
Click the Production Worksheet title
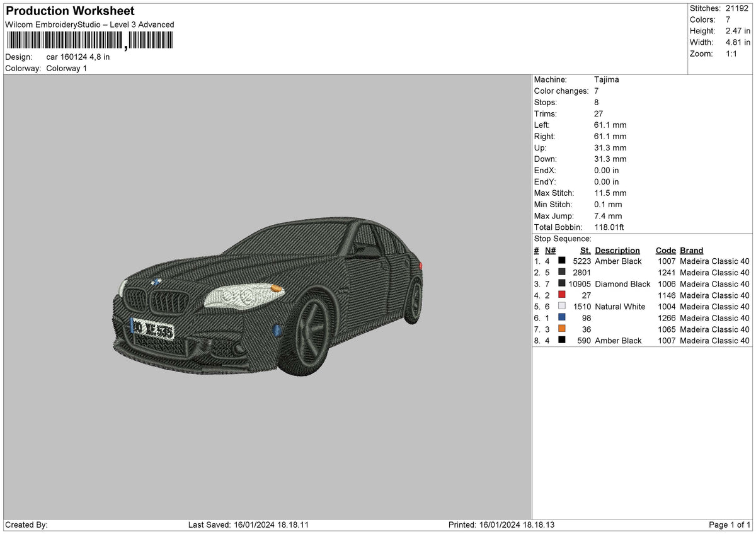(x=69, y=11)
